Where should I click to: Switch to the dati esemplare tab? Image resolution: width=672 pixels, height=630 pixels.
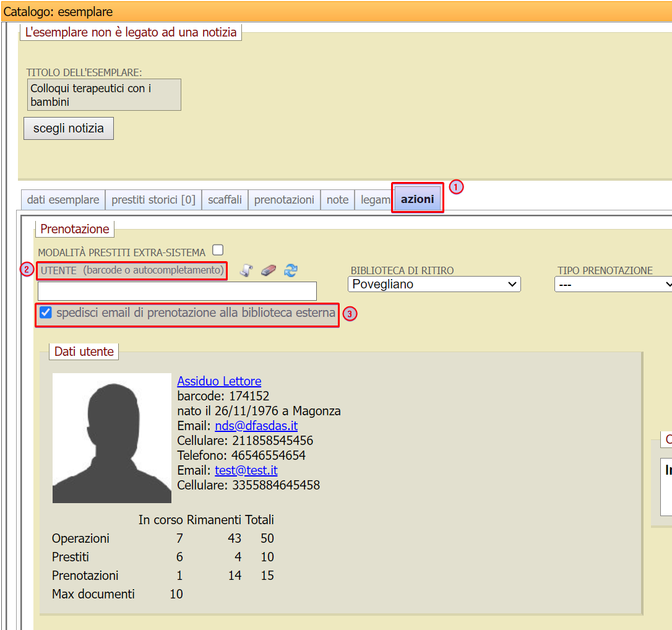pos(63,200)
